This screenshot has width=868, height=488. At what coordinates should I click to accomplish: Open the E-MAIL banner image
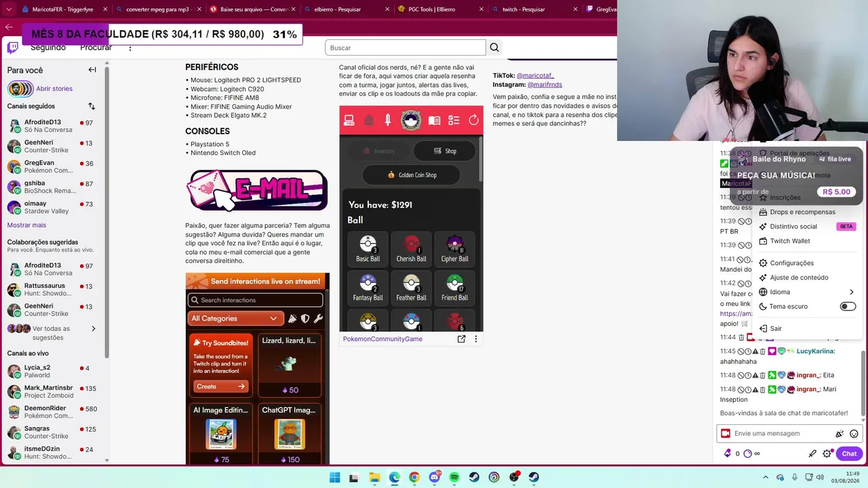(x=257, y=190)
